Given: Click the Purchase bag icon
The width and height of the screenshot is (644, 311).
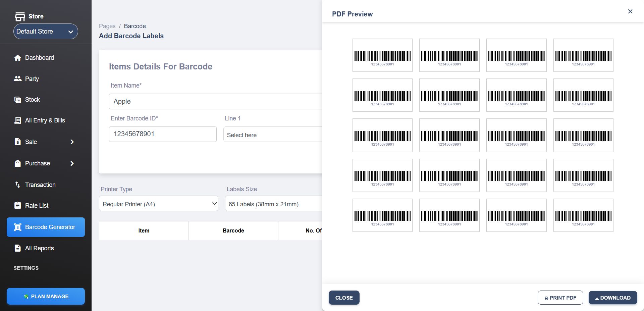Looking at the screenshot, I should click(x=18, y=163).
